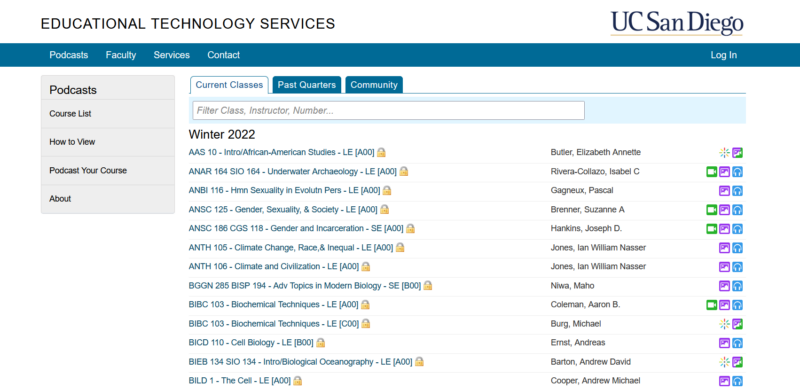Click headphones icon for BILD 1 The Cell
The image size is (800, 390).
click(737, 381)
